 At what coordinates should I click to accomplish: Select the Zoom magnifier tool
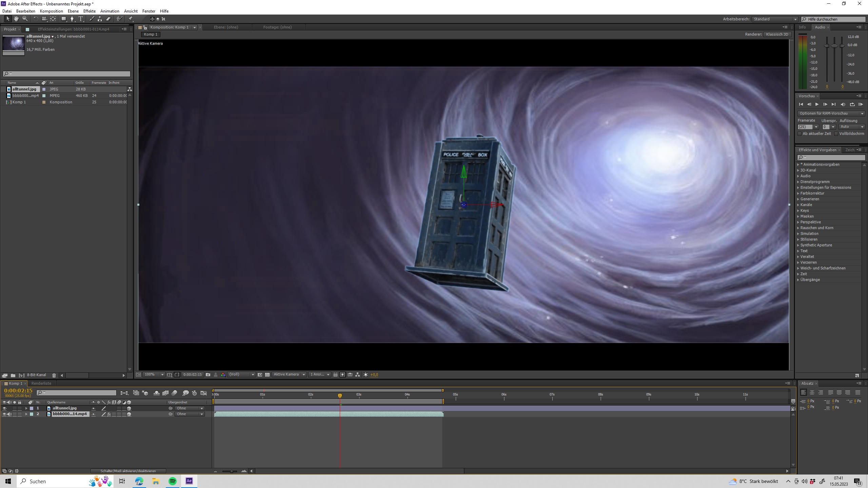point(25,19)
